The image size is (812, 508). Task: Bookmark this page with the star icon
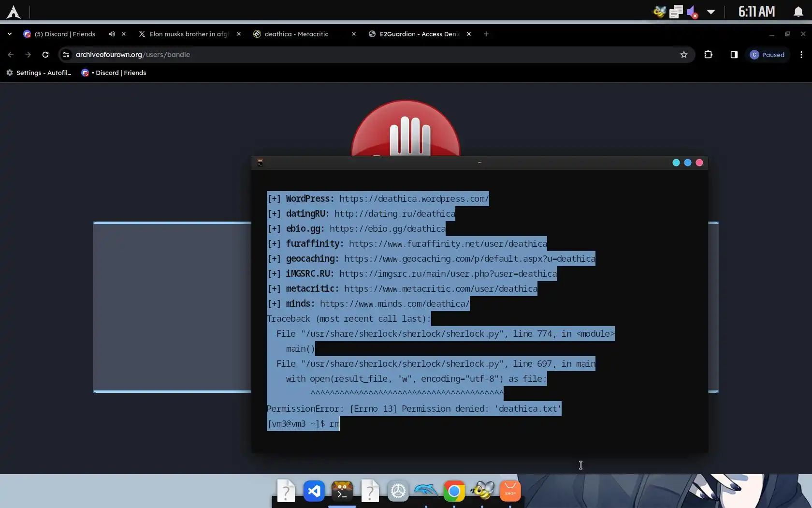pos(684,55)
